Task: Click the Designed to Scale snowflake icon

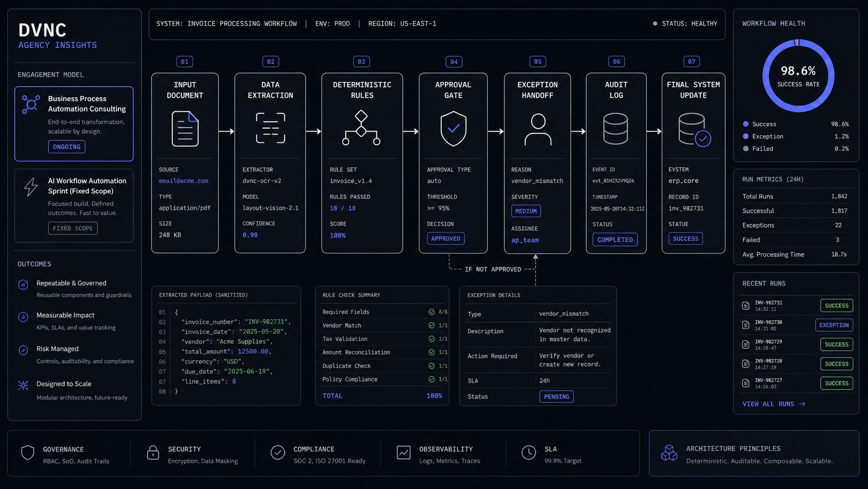Action: tap(23, 386)
